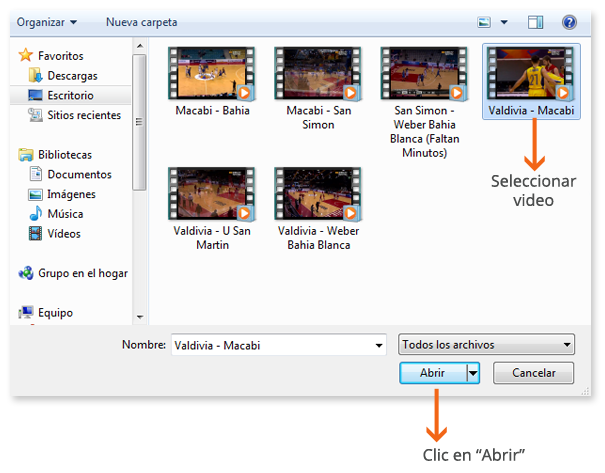Image resolution: width=605 pixels, height=473 pixels.
Task: Select the Valdivia - Macabi video thumbnail
Action: 530,73
